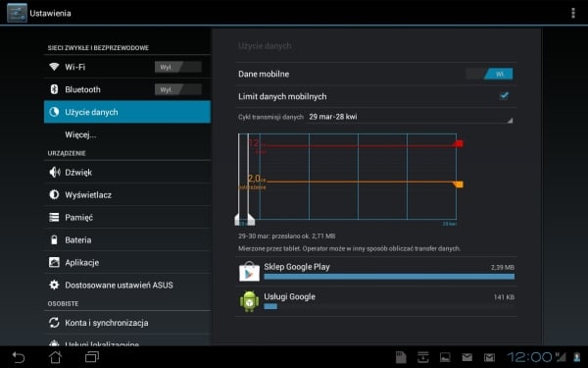Open Bluetooth settings
This screenshot has height=368, width=588.
[x=127, y=89]
